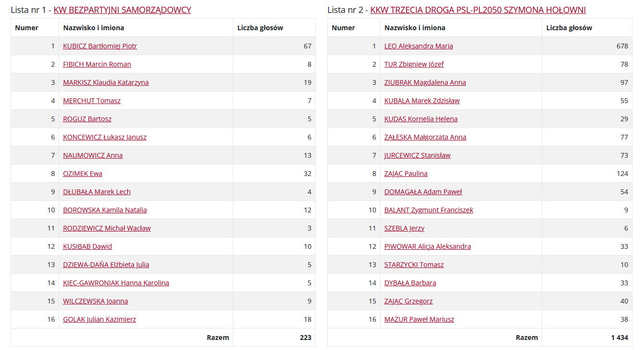644x350 pixels.
Task: Open KKW TRZECIA DROGA PSL-PL2050 committee link
Action: [x=477, y=10]
